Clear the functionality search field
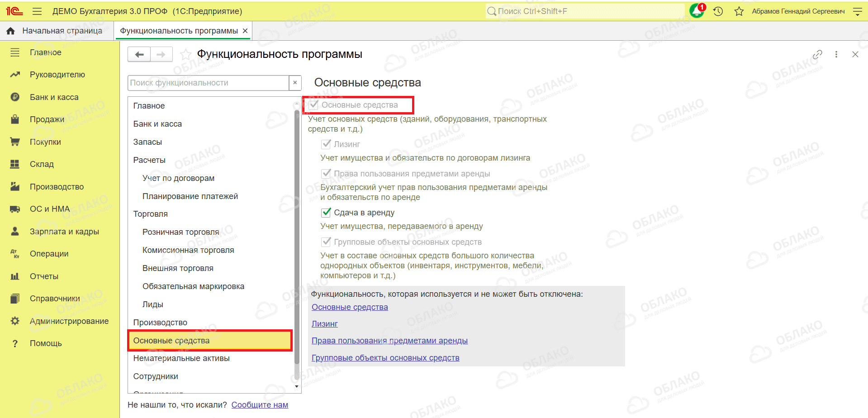 pyautogui.click(x=295, y=83)
